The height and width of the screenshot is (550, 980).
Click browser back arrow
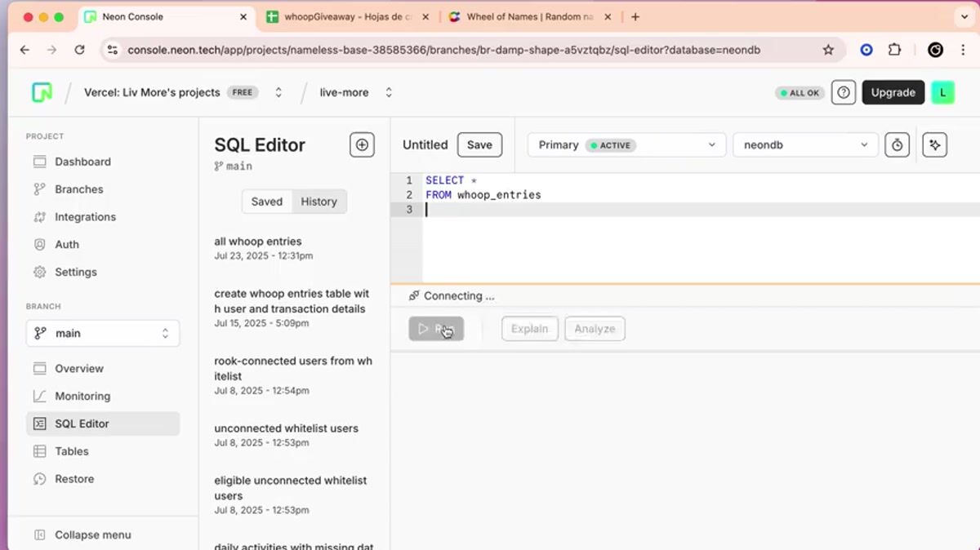[24, 50]
